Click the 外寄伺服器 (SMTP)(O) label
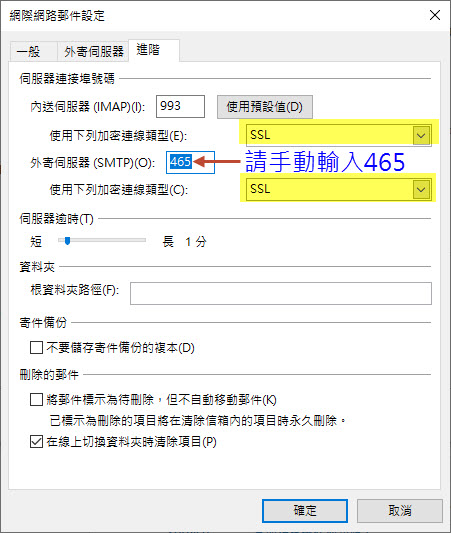This screenshot has height=533, width=451. point(93,163)
